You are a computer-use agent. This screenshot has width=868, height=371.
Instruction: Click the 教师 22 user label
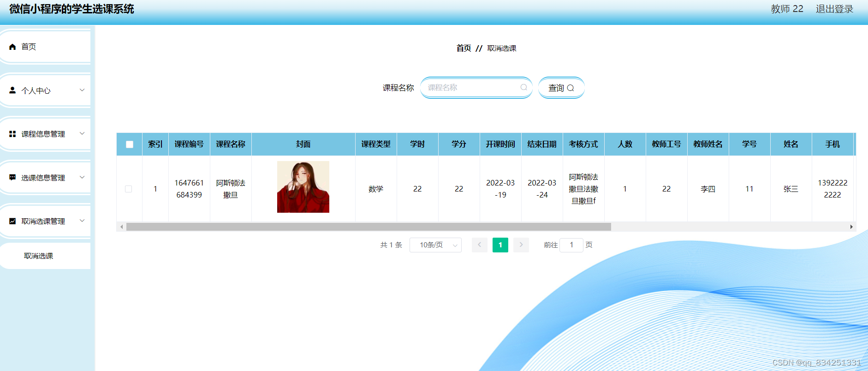[x=787, y=9]
